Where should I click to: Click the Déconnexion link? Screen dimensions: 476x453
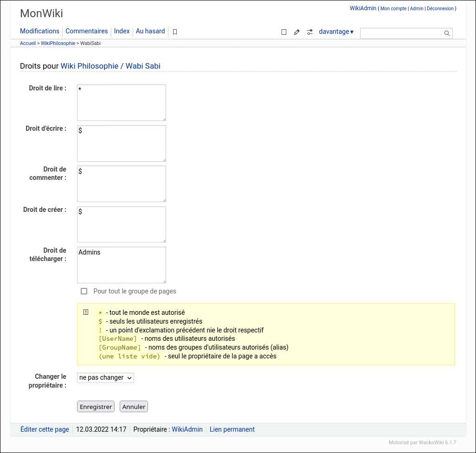pyautogui.click(x=440, y=8)
